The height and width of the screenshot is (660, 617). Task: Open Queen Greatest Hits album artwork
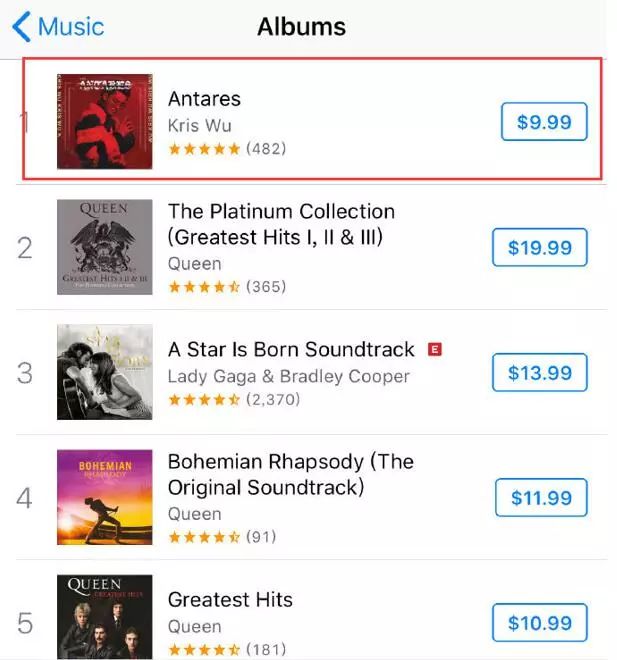tap(105, 617)
